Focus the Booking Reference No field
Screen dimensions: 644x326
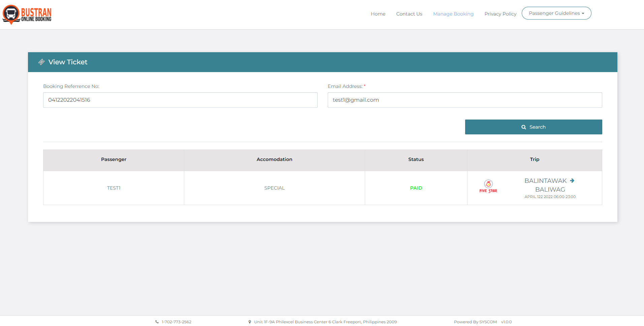(x=180, y=100)
